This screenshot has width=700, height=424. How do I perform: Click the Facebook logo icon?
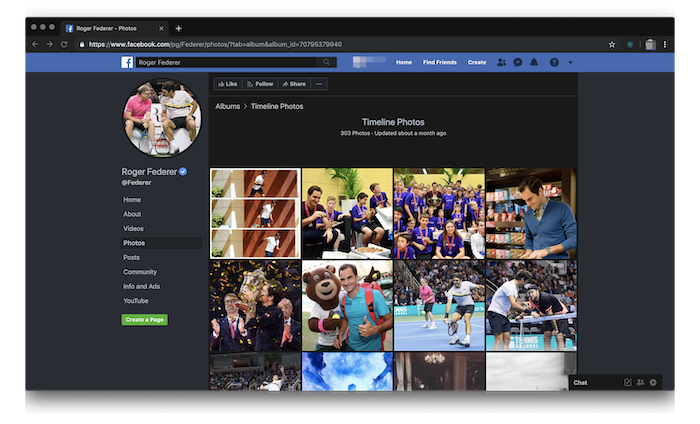click(127, 62)
